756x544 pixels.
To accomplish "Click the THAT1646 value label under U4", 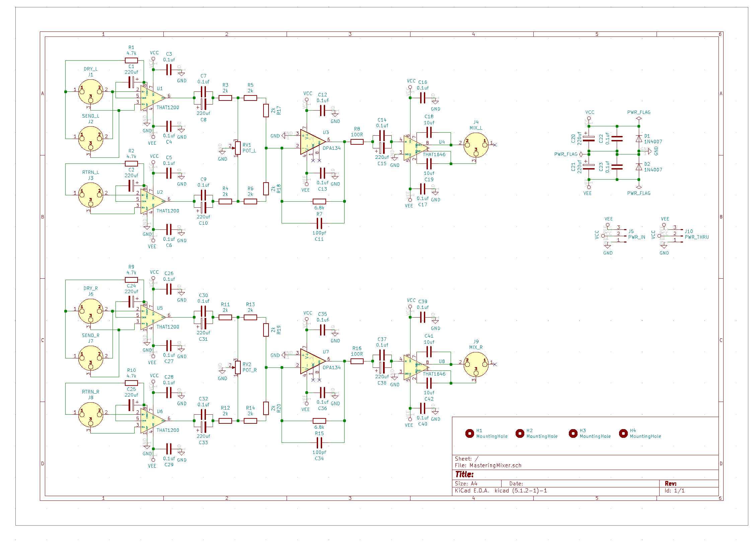I will [x=434, y=154].
